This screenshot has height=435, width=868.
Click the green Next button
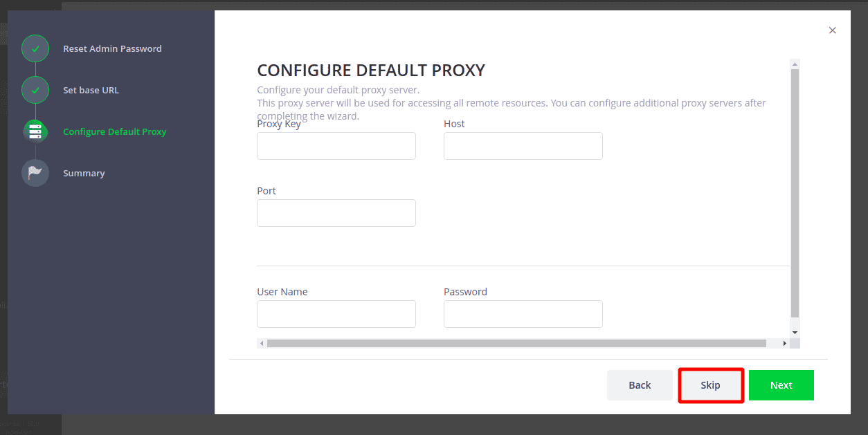pos(781,385)
